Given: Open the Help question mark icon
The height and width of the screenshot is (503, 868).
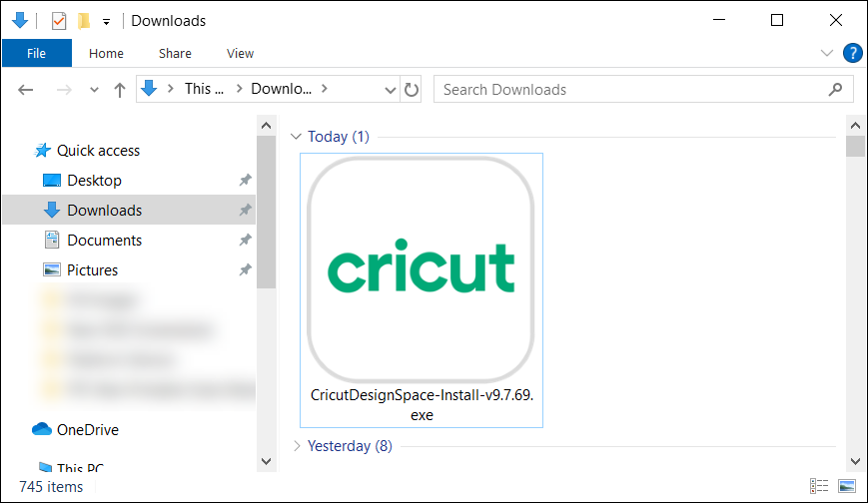Looking at the screenshot, I should [x=852, y=53].
